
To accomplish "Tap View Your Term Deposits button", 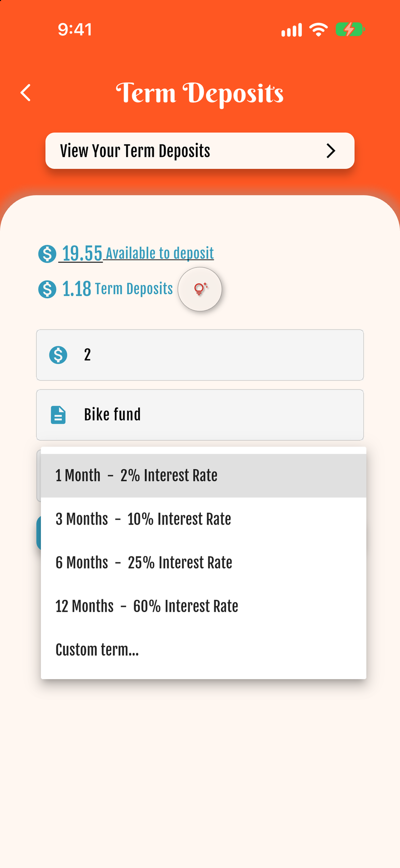I will click(x=200, y=151).
